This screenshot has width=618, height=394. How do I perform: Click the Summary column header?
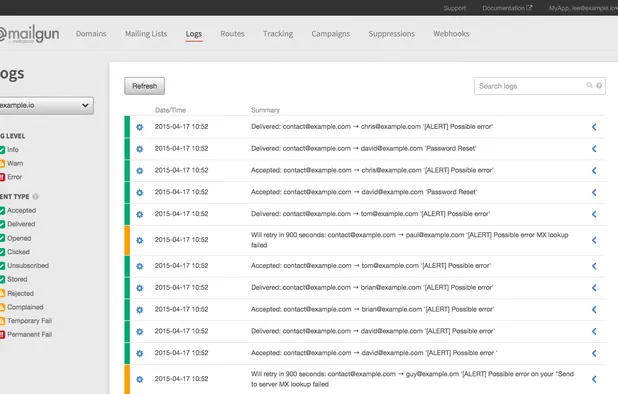[265, 110]
